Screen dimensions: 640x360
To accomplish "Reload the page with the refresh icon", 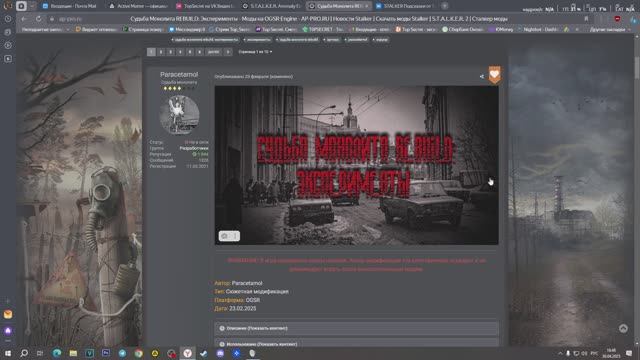I will click(38, 19).
